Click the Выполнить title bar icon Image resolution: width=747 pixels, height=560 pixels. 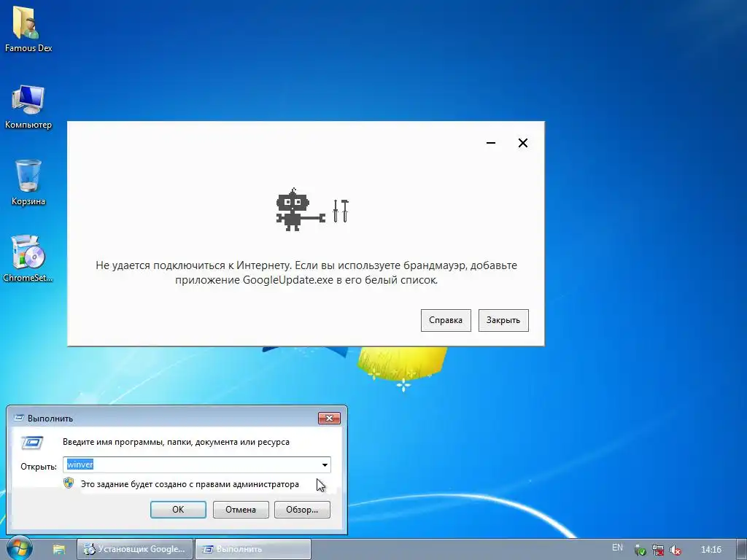click(19, 418)
